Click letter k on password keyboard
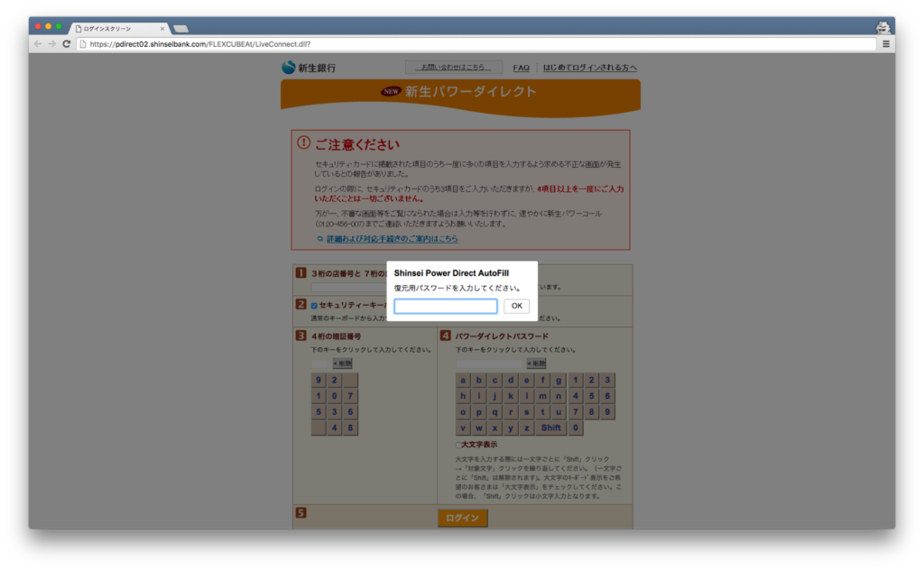The height and width of the screenshot is (570, 924). (x=511, y=396)
